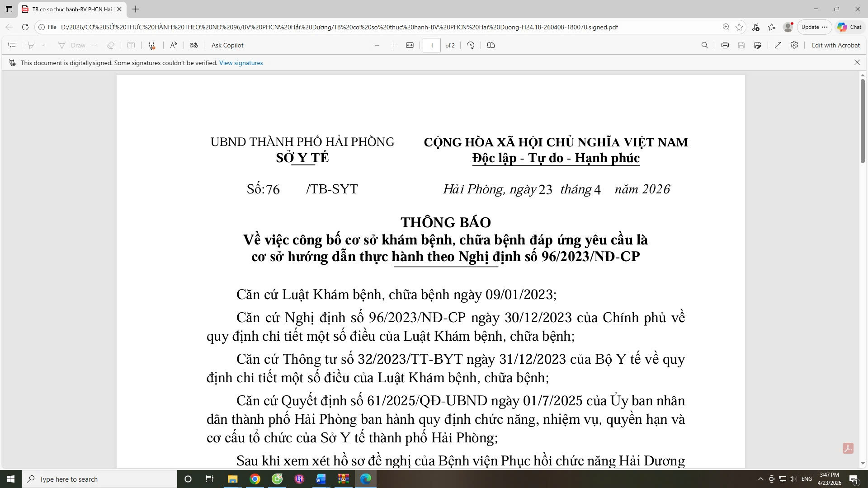Rotate the PDF page
Viewport: 868px width, 488px height.
(471, 45)
